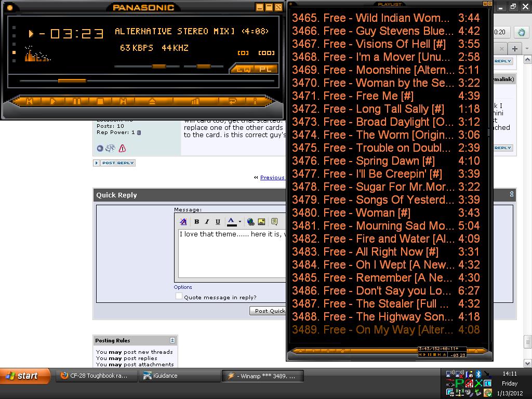This screenshot has width=532, height=399.
Task: Select track 3476 Free - Spring Dawn
Action: 386,161
